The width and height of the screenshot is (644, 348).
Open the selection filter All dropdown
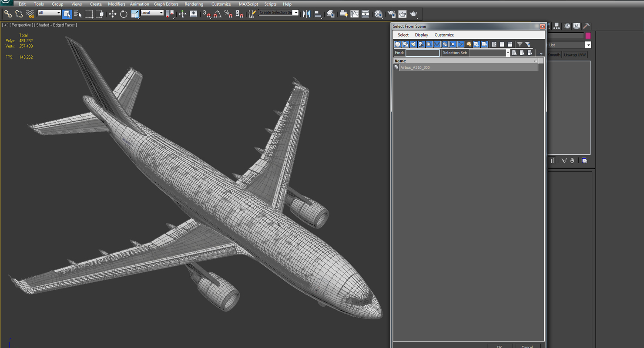coord(49,13)
